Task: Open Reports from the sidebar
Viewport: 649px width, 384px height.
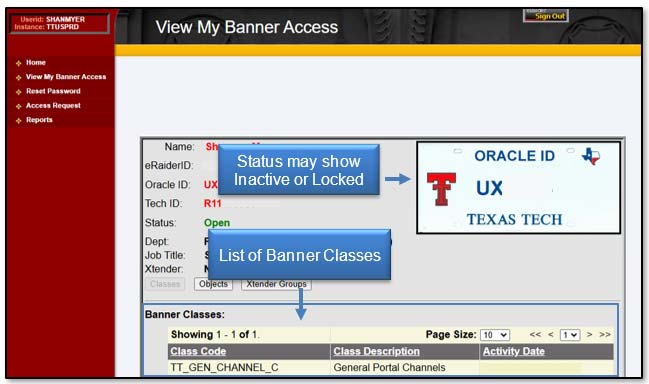Action: (x=39, y=120)
